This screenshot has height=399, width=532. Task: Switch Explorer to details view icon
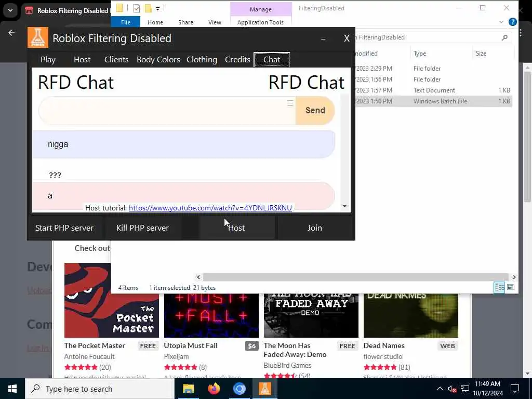click(499, 288)
